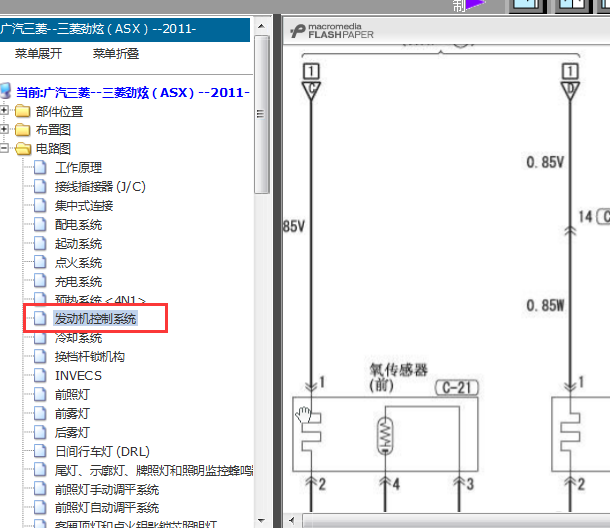
Task: Open the 布置图 folder
Action: pos(53,130)
